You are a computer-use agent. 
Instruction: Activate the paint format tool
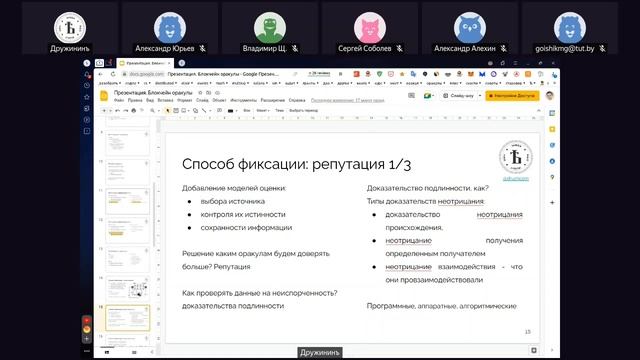coord(142,111)
